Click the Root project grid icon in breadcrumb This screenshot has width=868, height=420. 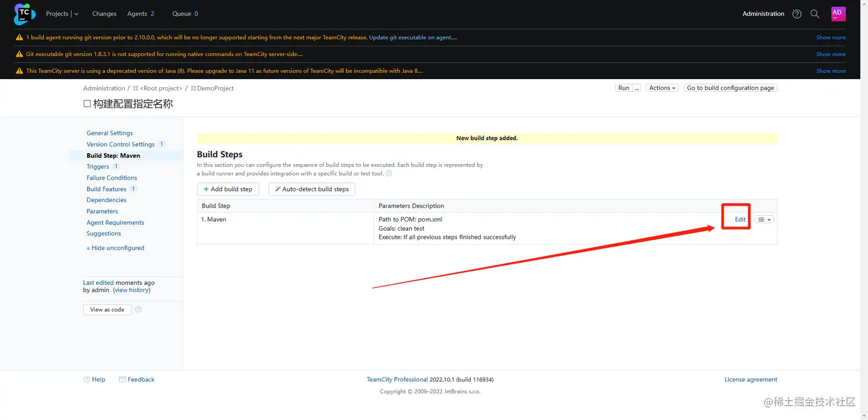point(135,88)
